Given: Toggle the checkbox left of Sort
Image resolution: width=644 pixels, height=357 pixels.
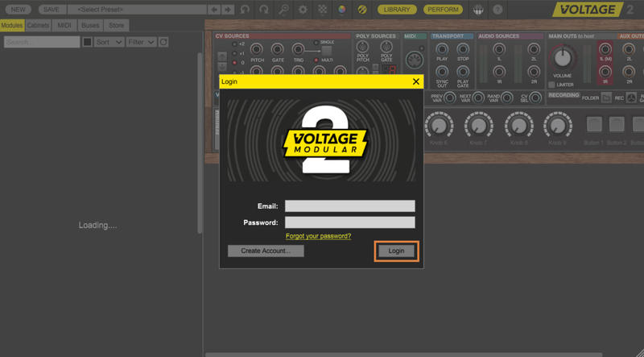Looking at the screenshot, I should (x=87, y=42).
